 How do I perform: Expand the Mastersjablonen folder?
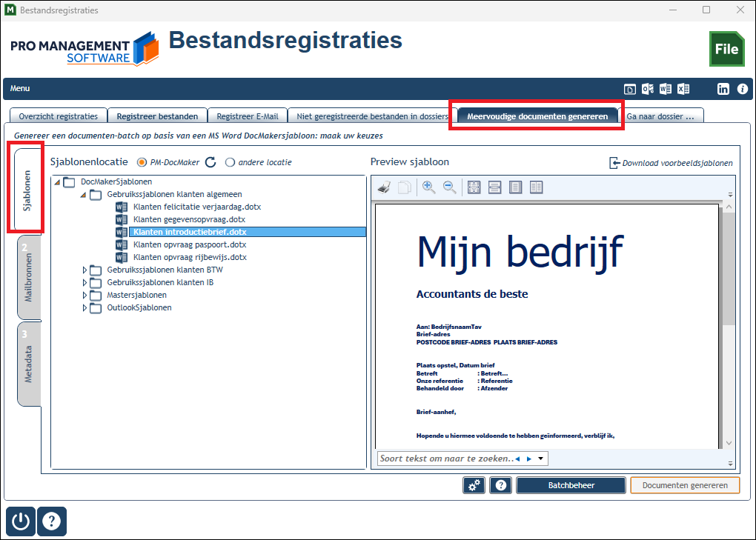(x=84, y=295)
